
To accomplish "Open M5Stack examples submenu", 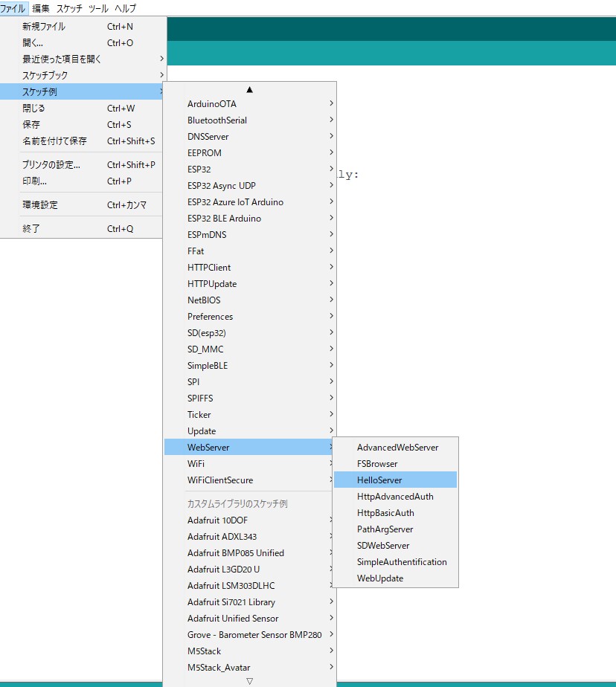I will pyautogui.click(x=249, y=651).
